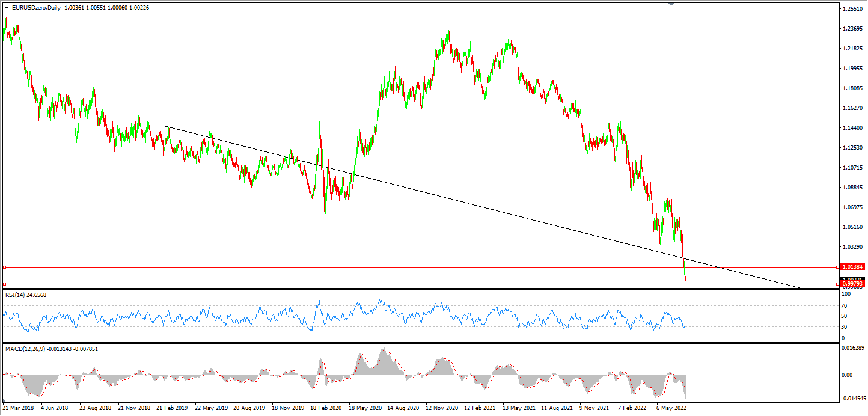Image resolution: width=868 pixels, height=416 pixels.
Task: Click the 6 May 2022 date label
Action: (x=672, y=408)
